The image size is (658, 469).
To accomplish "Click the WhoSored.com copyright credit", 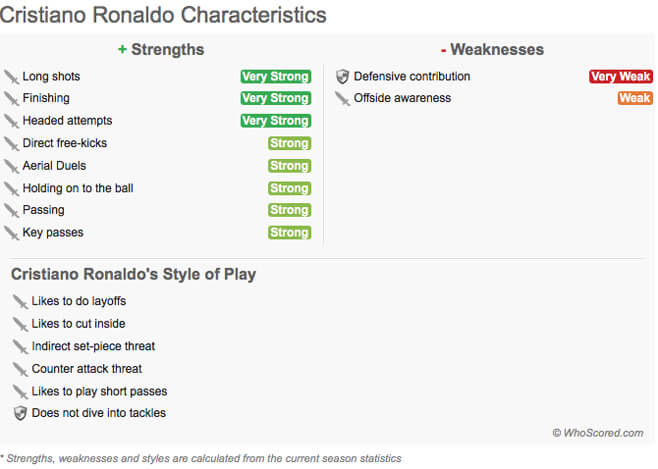I will [x=597, y=433].
